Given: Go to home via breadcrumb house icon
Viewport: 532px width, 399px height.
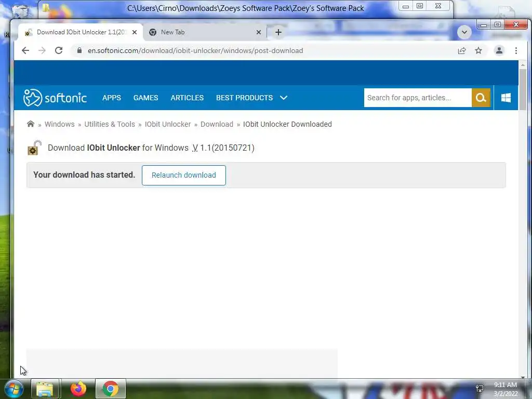Looking at the screenshot, I should (x=31, y=124).
